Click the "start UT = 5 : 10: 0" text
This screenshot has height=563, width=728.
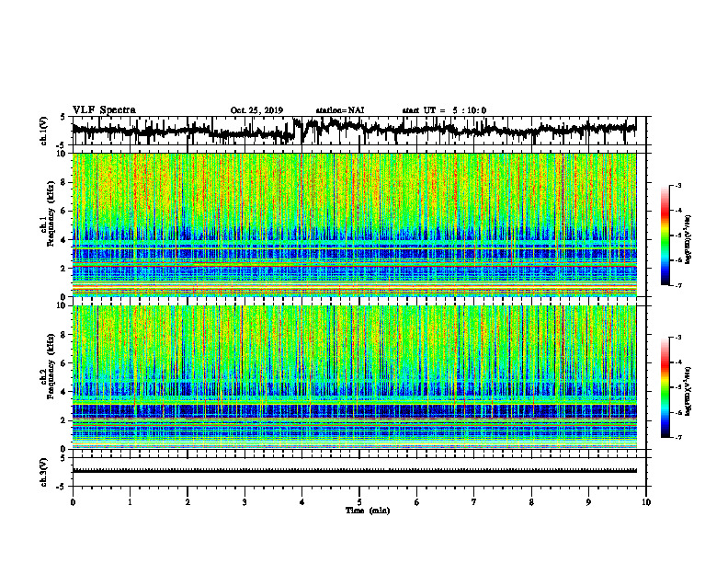pos(444,110)
